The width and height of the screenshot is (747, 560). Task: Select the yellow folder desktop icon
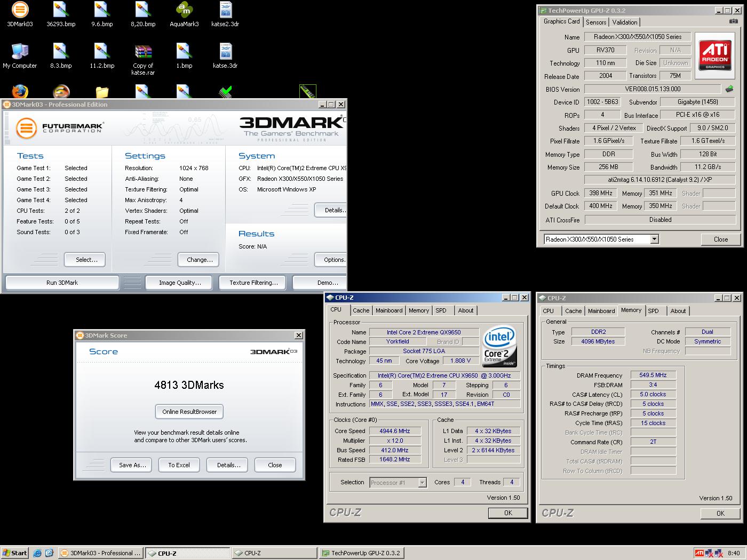[102, 92]
